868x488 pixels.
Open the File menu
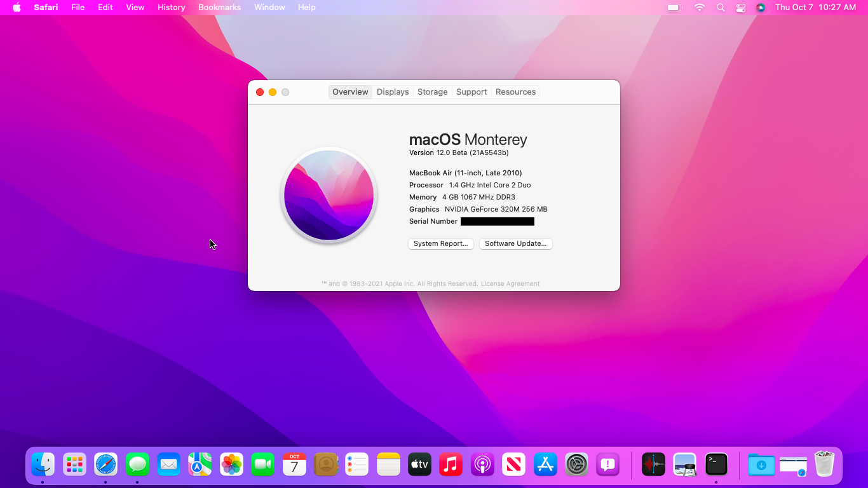click(78, 8)
